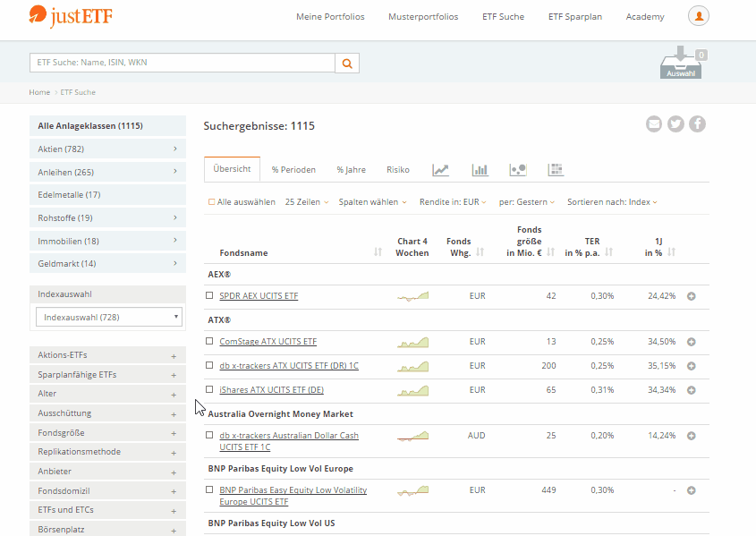
Task: Click the orange search magnifier button
Action: (x=347, y=63)
